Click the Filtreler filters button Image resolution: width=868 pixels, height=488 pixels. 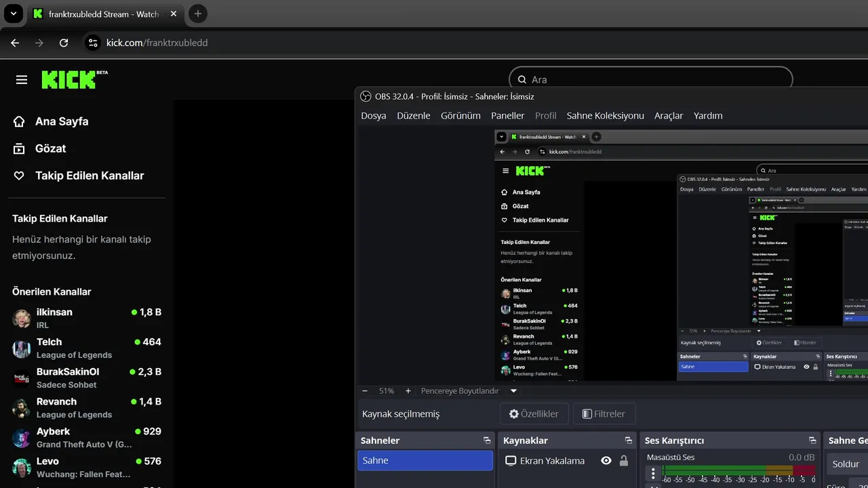point(604,414)
